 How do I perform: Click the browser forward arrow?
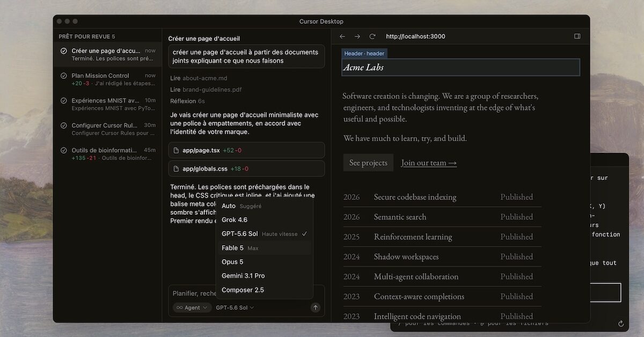point(357,36)
